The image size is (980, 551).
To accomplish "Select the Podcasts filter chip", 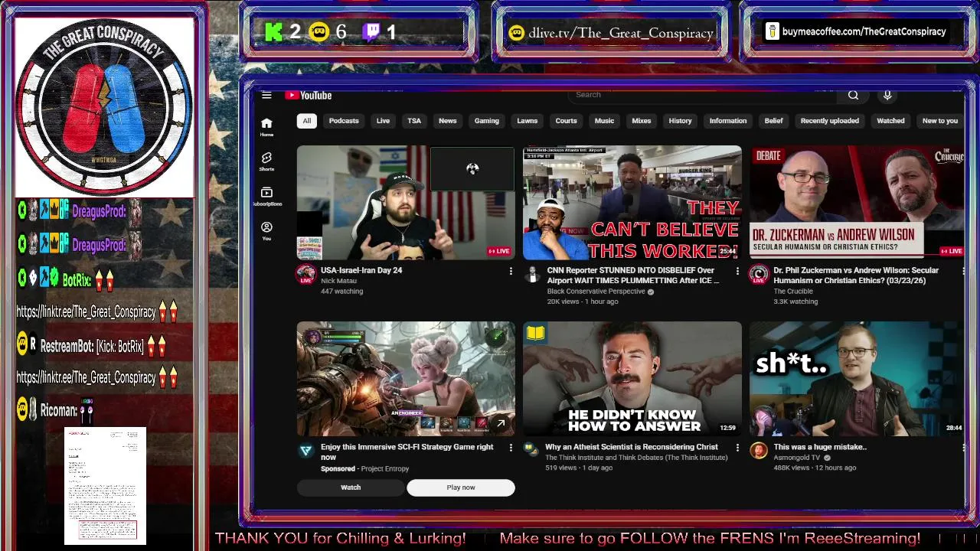I will click(x=344, y=121).
